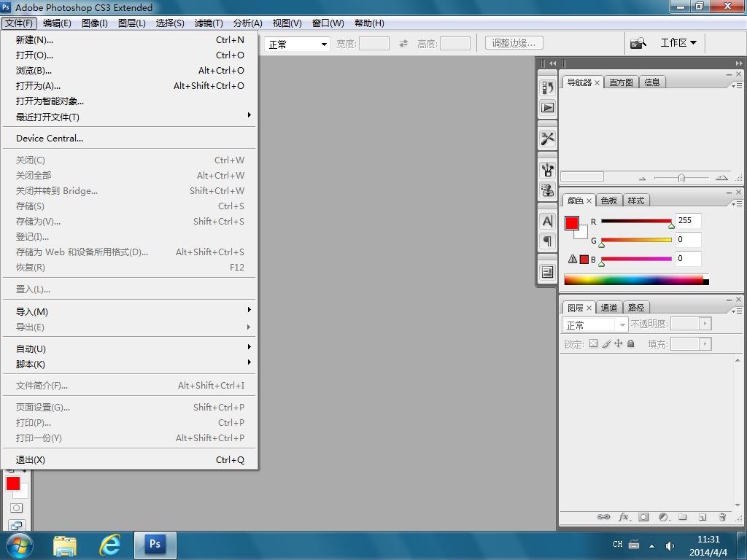
Task: Open the History panel icon in dock
Action: [x=547, y=87]
